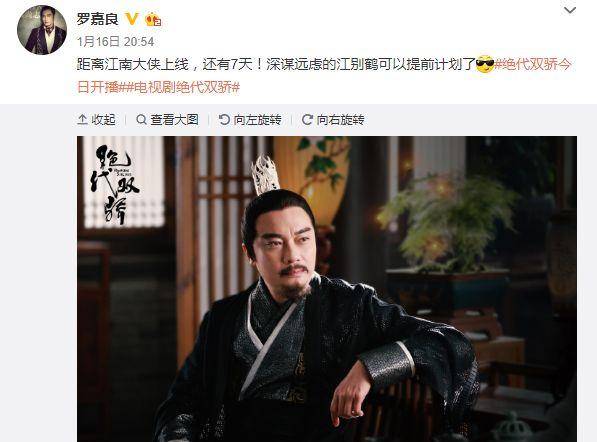597x442 pixels.
Task: Open the 1月16日 20:54 timestamp link
Action: 115,41
